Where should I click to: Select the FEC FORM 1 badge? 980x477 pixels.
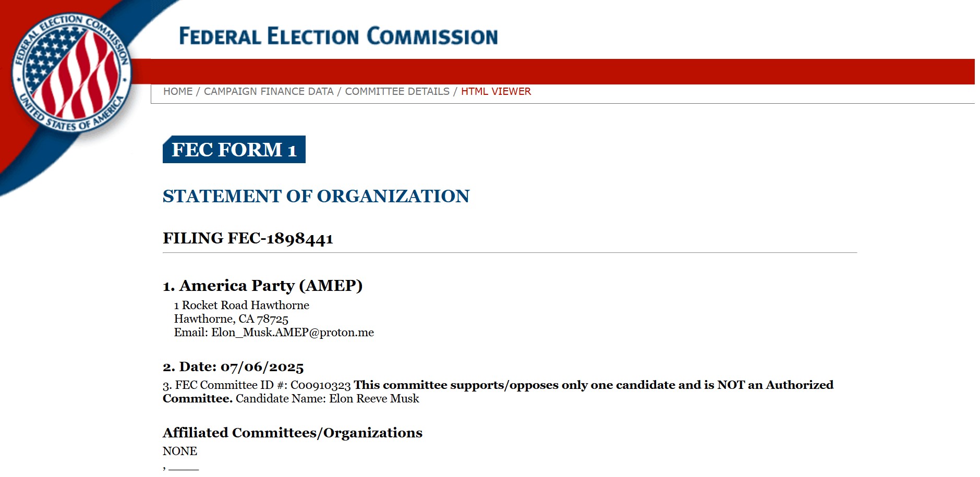point(234,151)
